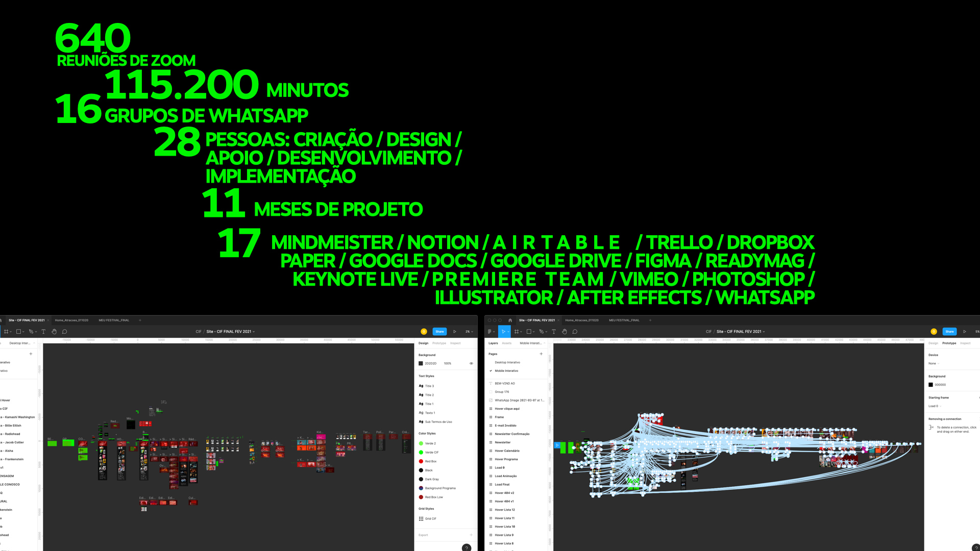Select the Red Box color style

428,461
